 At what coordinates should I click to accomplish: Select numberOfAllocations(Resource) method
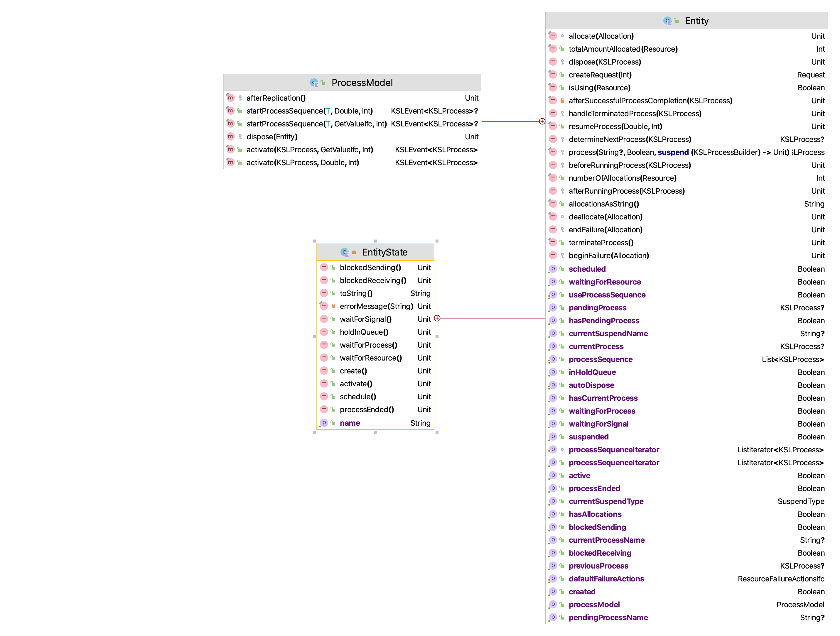pyautogui.click(x=686, y=178)
